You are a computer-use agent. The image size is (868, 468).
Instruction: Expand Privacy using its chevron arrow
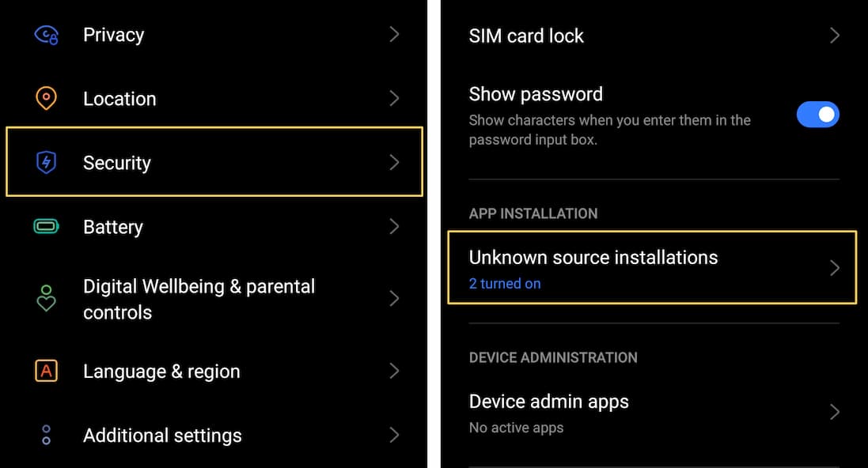[394, 35]
